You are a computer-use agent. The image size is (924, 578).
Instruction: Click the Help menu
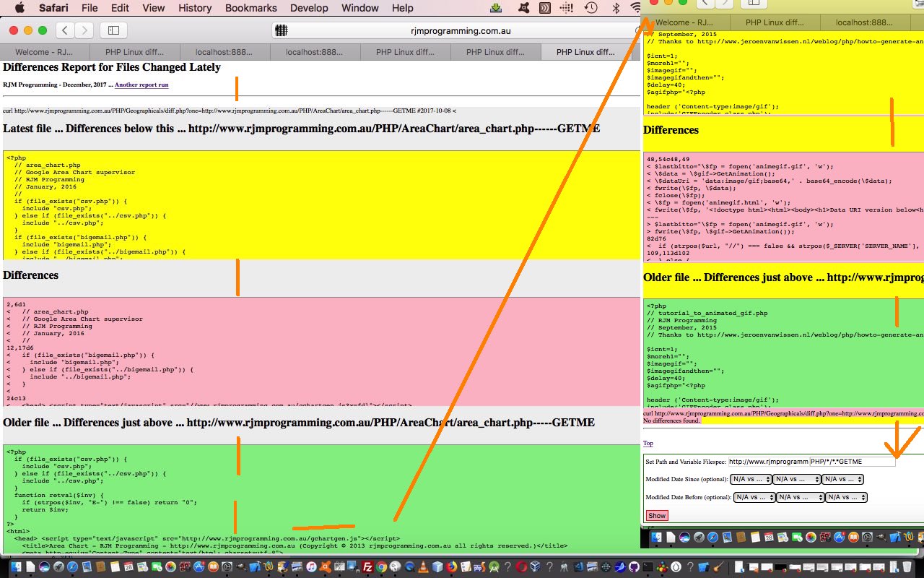pyautogui.click(x=403, y=8)
